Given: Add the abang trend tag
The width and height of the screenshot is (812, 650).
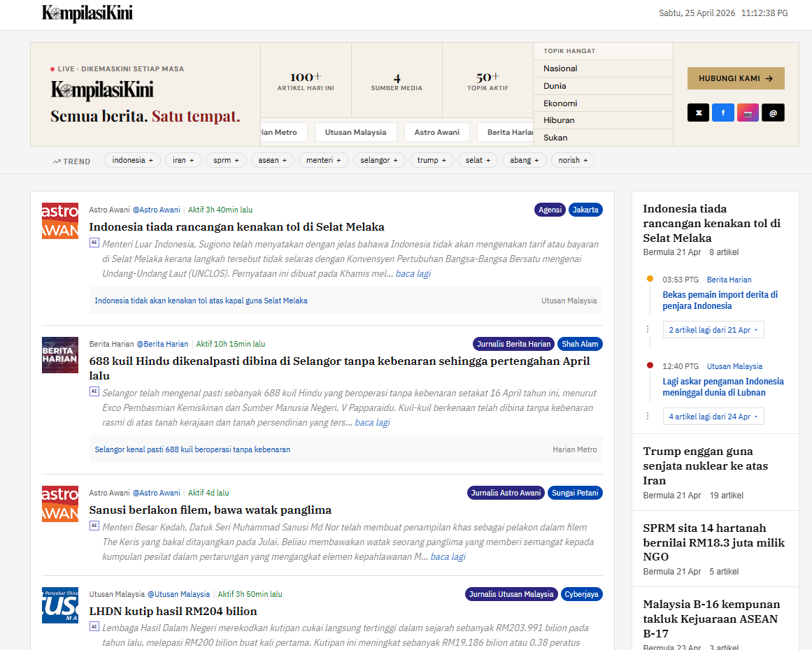Looking at the screenshot, I should [x=524, y=161].
